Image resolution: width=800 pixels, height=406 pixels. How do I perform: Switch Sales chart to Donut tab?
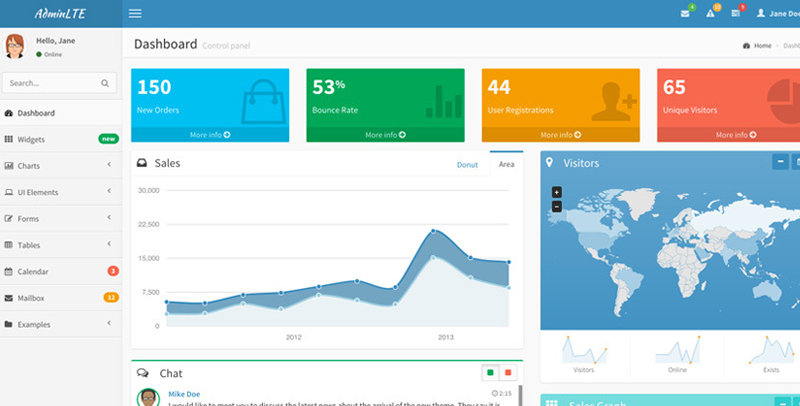coord(467,165)
